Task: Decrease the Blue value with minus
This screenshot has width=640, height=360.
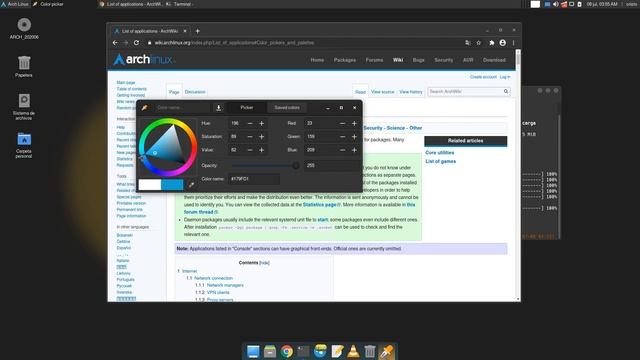Action: pos(342,150)
